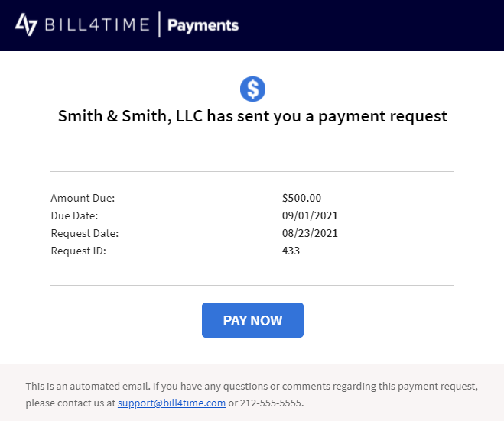This screenshot has height=421, width=504.
Task: Select the Request ID label
Action: tap(79, 251)
